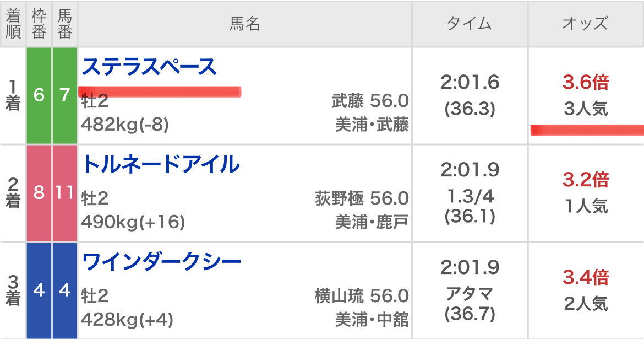Click the 1人気 popularity label

pyautogui.click(x=586, y=206)
